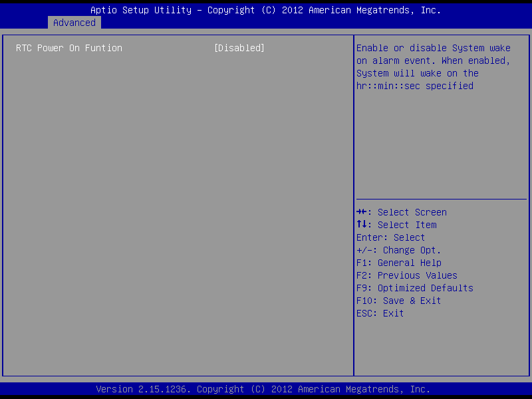This screenshot has width=532, height=399.
Task: Select the Advanced tab
Action: 74,23
